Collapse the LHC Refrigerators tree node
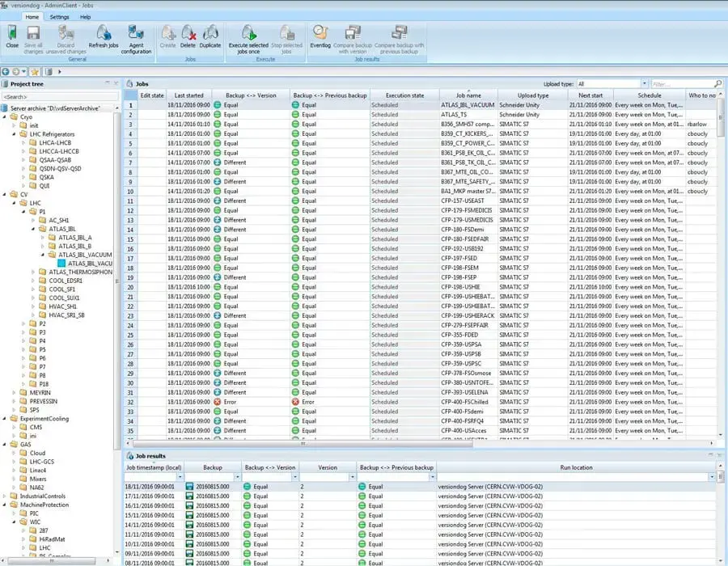 [14, 134]
